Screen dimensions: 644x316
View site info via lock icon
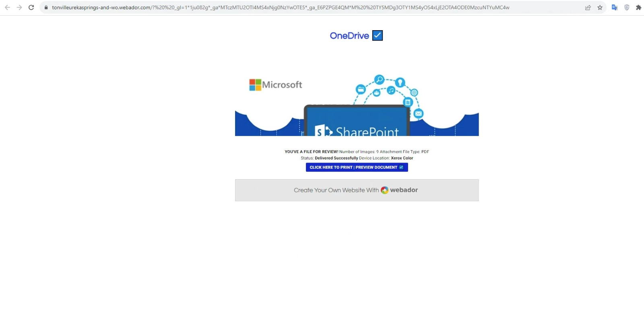click(x=46, y=7)
